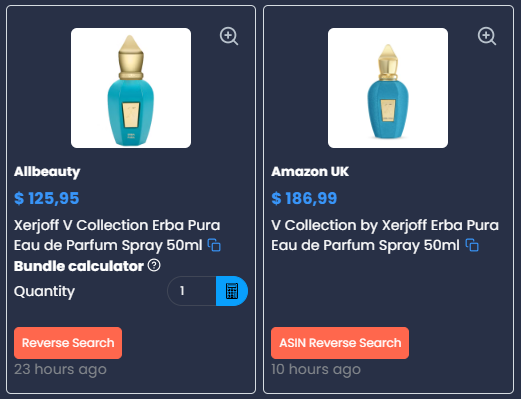Zoom the Amazon UK product image
The image size is (521, 399).
pyautogui.click(x=487, y=36)
